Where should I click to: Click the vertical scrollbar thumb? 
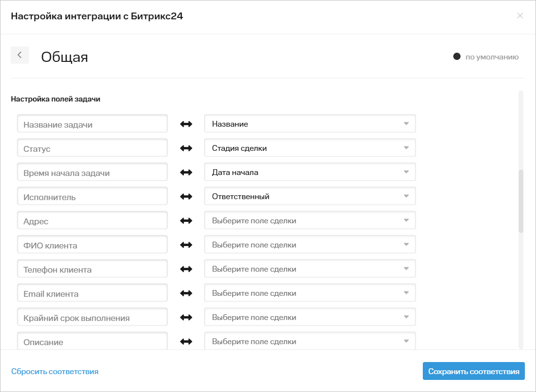point(521,201)
